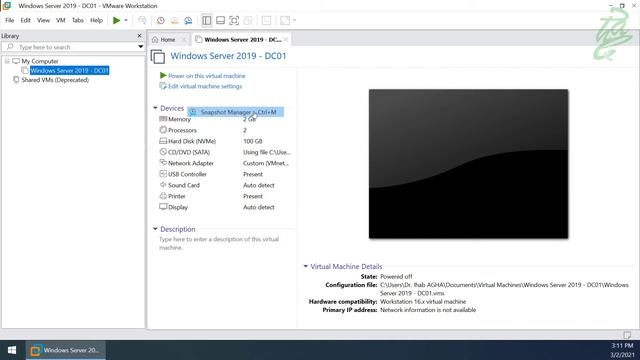Click the VMware Workstation taskbar button

66,350
